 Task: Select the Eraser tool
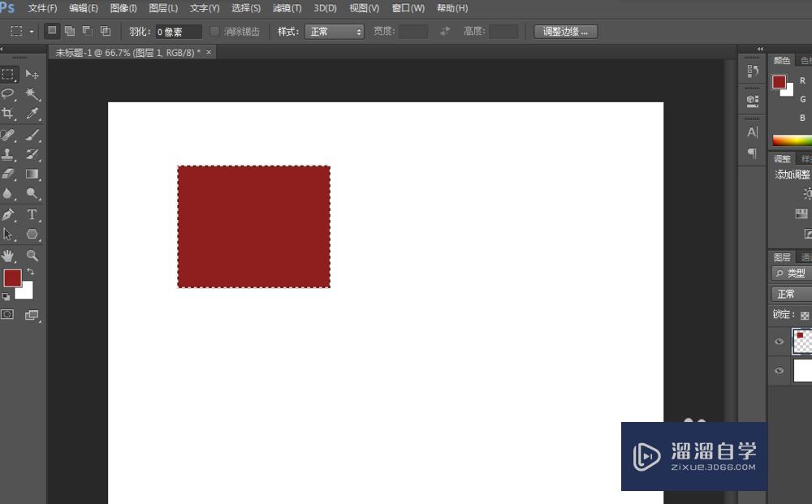coord(8,174)
